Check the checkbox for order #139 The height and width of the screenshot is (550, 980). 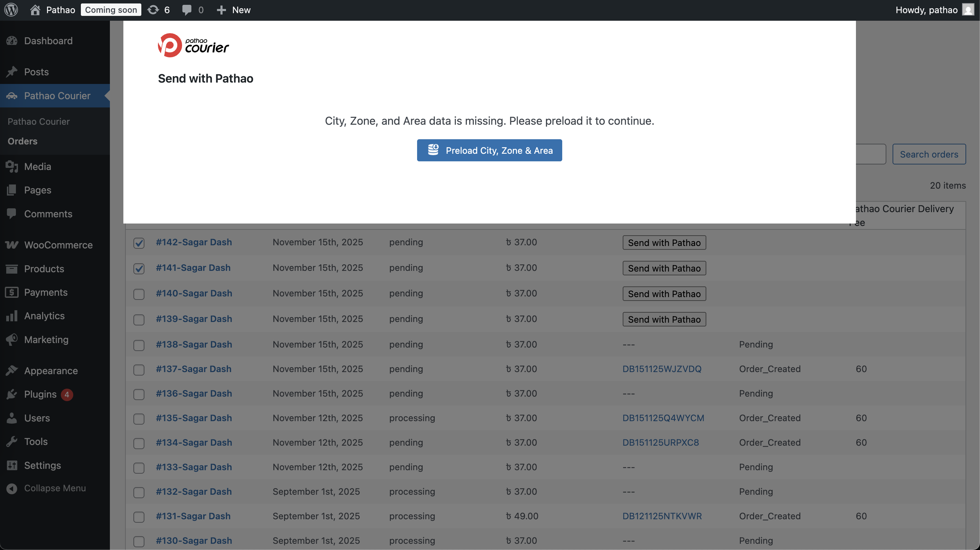coord(139,320)
